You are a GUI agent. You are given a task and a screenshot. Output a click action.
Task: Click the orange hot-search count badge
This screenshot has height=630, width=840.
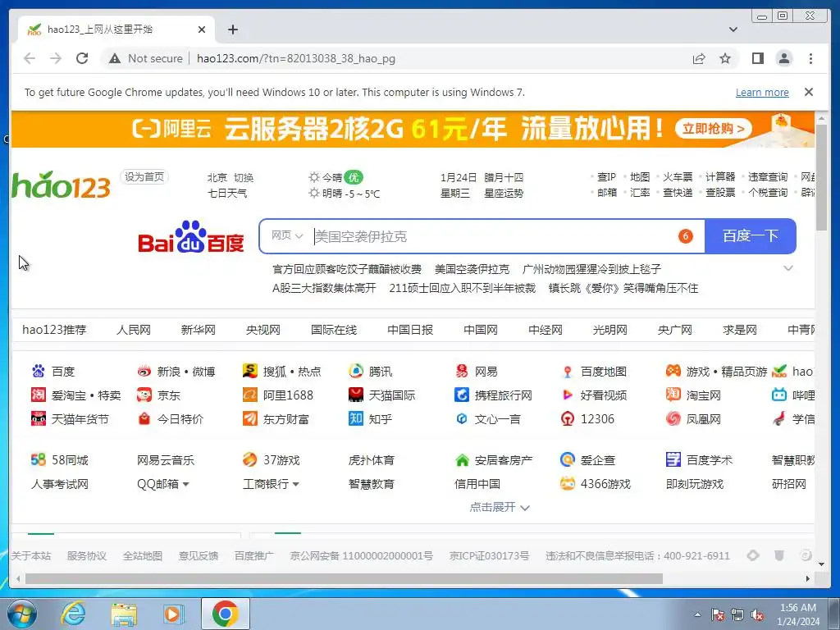point(685,236)
